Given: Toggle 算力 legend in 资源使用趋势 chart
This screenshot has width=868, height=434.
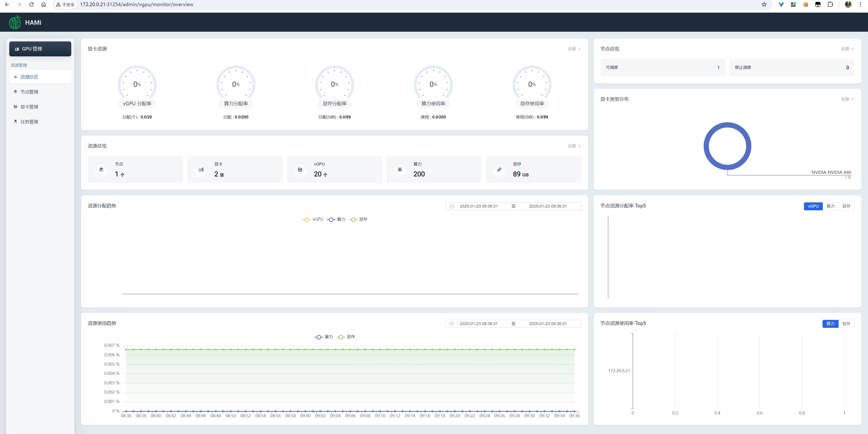Looking at the screenshot, I should tap(324, 337).
